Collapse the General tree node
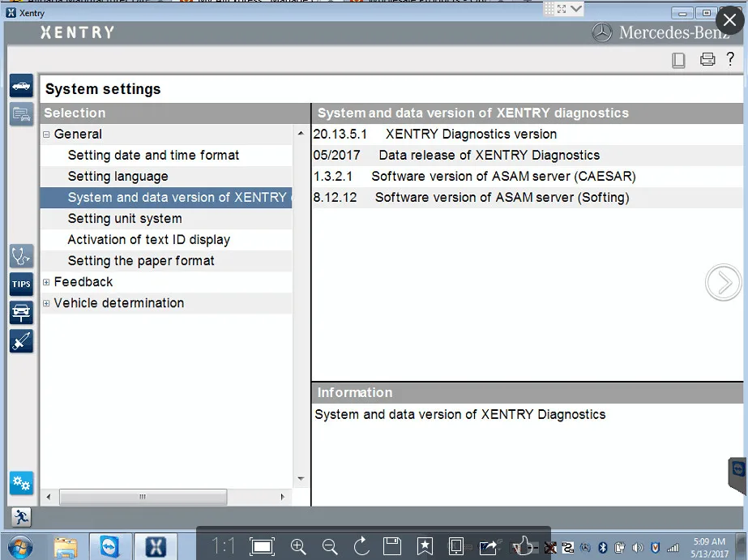This screenshot has height=560, width=748. (46, 135)
